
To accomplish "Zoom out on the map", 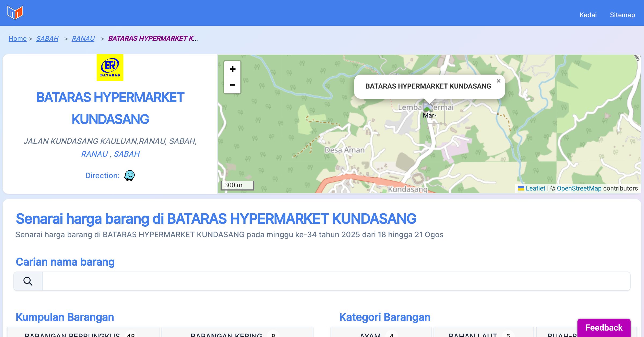I will click(x=232, y=85).
